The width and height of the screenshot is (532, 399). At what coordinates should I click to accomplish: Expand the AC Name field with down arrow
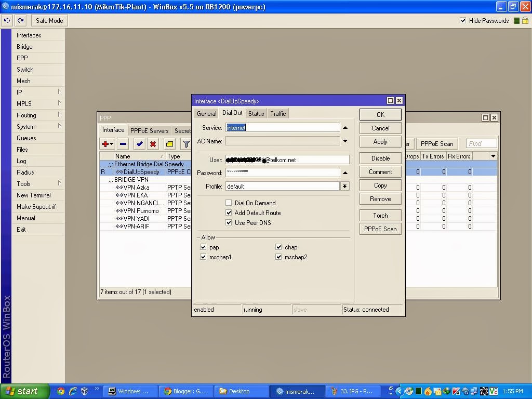click(x=345, y=141)
